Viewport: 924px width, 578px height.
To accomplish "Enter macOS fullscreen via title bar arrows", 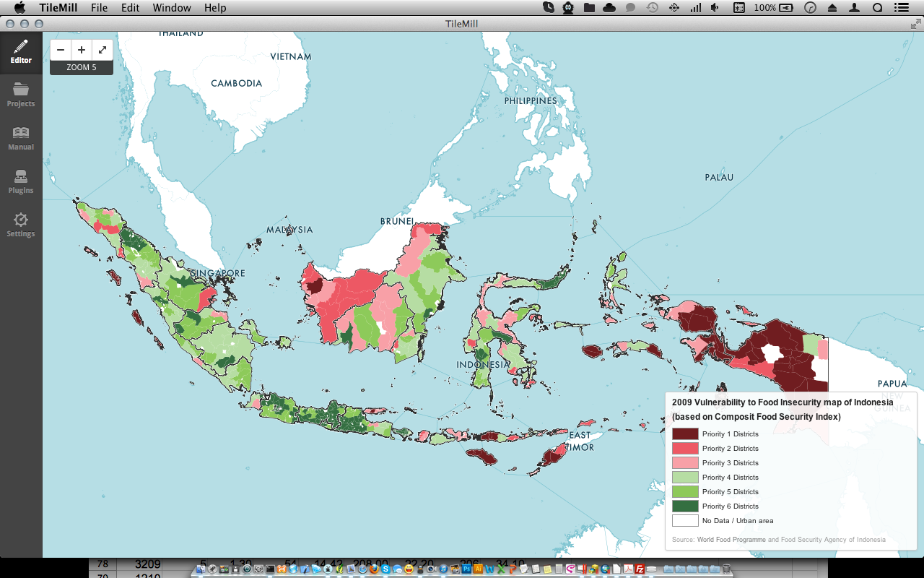I will [915, 24].
